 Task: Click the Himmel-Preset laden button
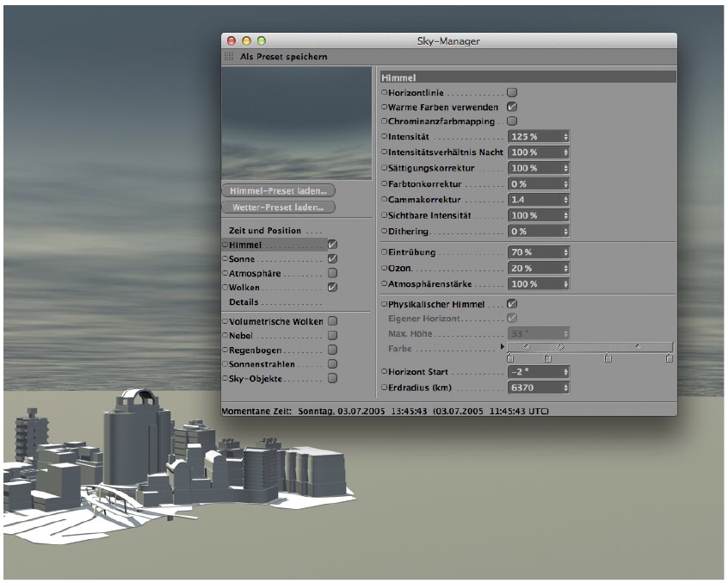pyautogui.click(x=278, y=190)
